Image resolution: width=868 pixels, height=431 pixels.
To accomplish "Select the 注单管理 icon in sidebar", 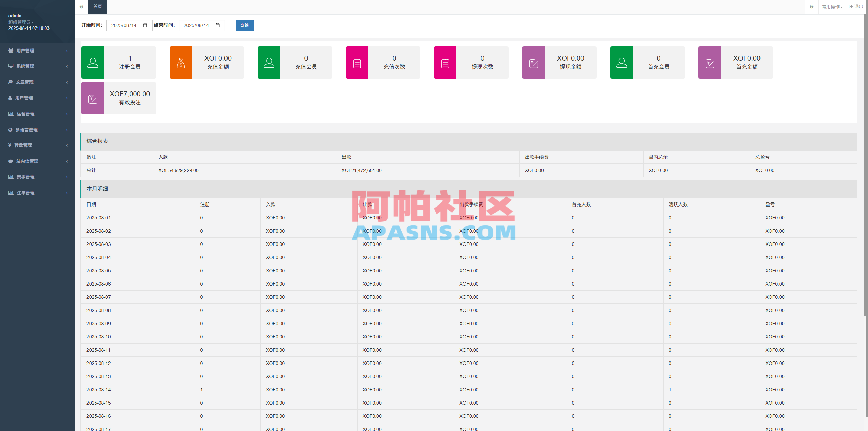I will (10, 192).
